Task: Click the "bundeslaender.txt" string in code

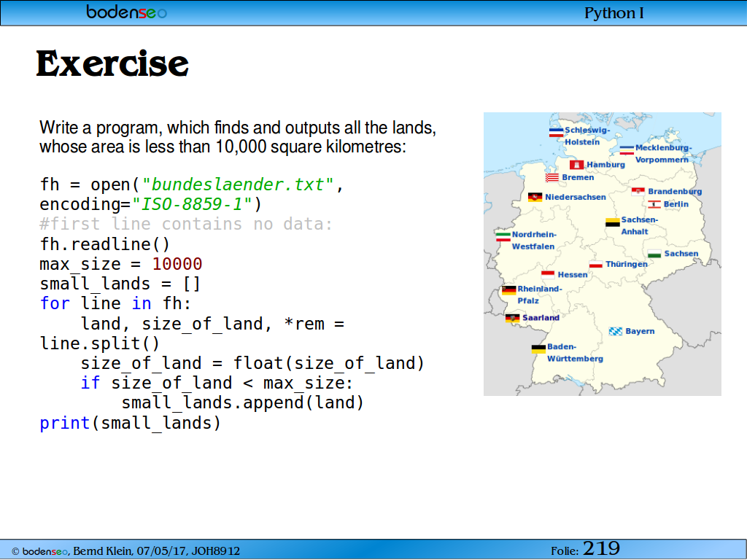Action: point(237,184)
